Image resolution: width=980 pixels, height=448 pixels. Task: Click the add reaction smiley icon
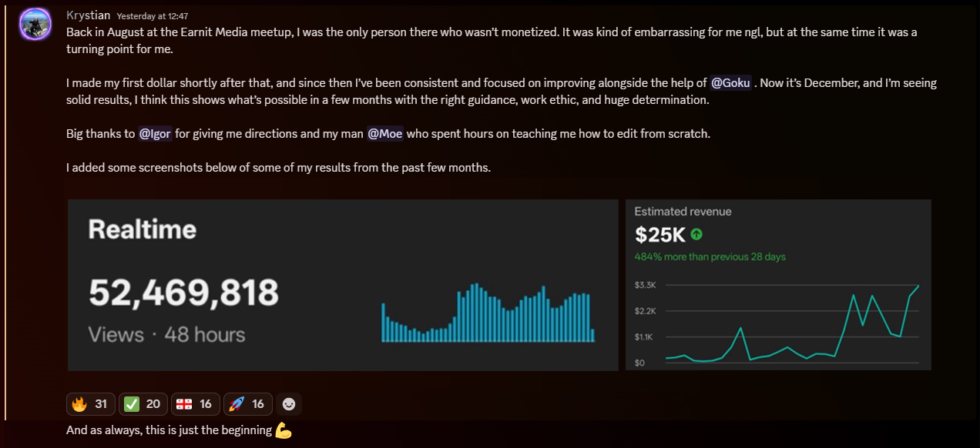click(x=289, y=404)
